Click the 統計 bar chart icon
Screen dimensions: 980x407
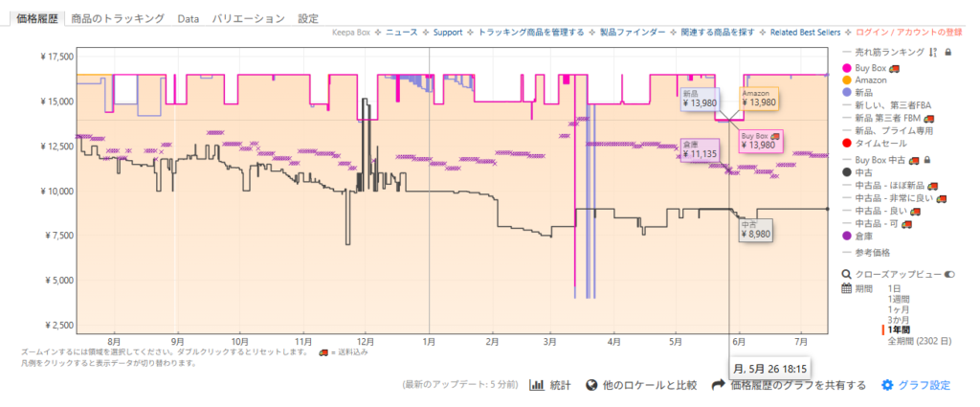pyautogui.click(x=537, y=385)
